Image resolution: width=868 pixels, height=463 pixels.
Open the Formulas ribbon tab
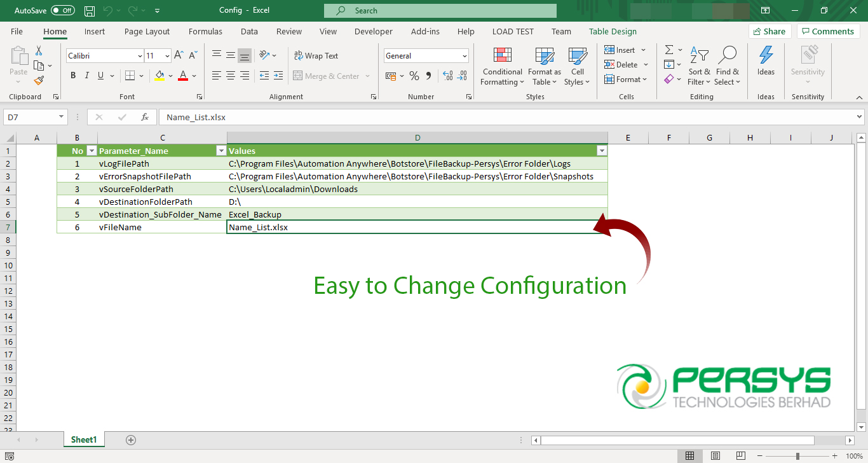[x=205, y=32]
